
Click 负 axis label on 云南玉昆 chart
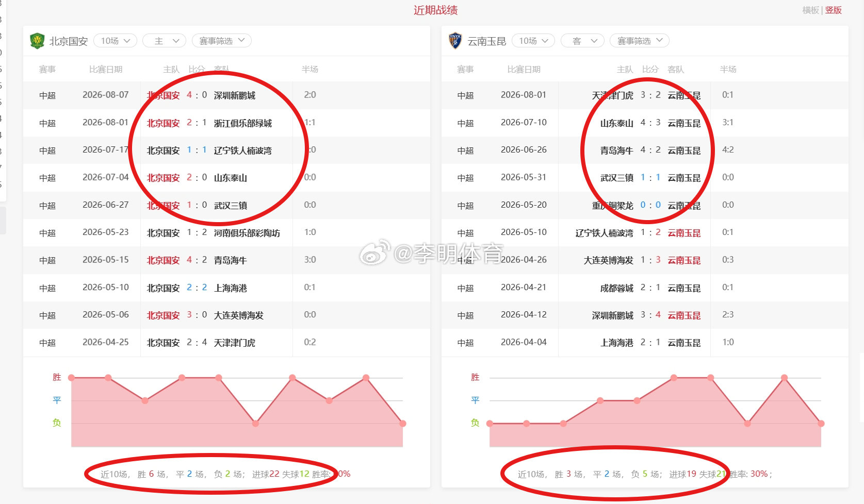[x=475, y=423]
